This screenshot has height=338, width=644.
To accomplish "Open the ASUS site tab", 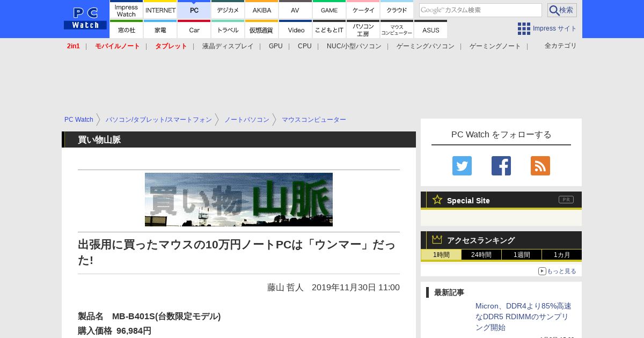I will coord(430,29).
